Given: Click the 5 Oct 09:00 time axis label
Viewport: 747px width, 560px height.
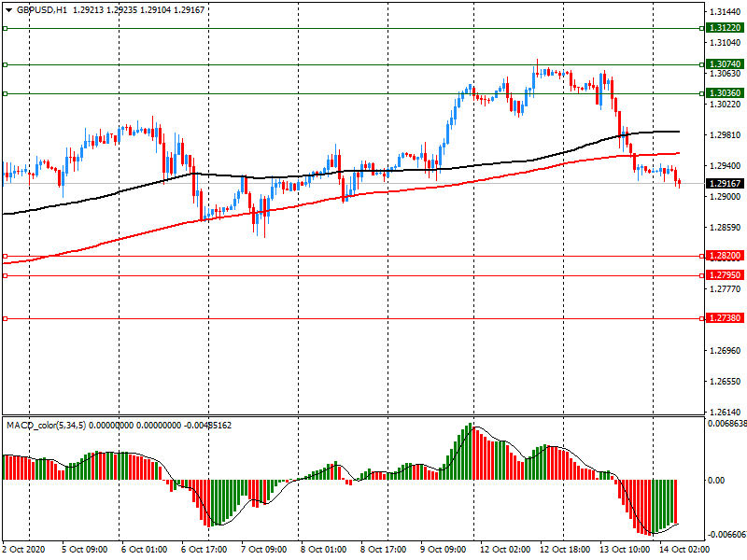Looking at the screenshot, I should pyautogui.click(x=85, y=550).
